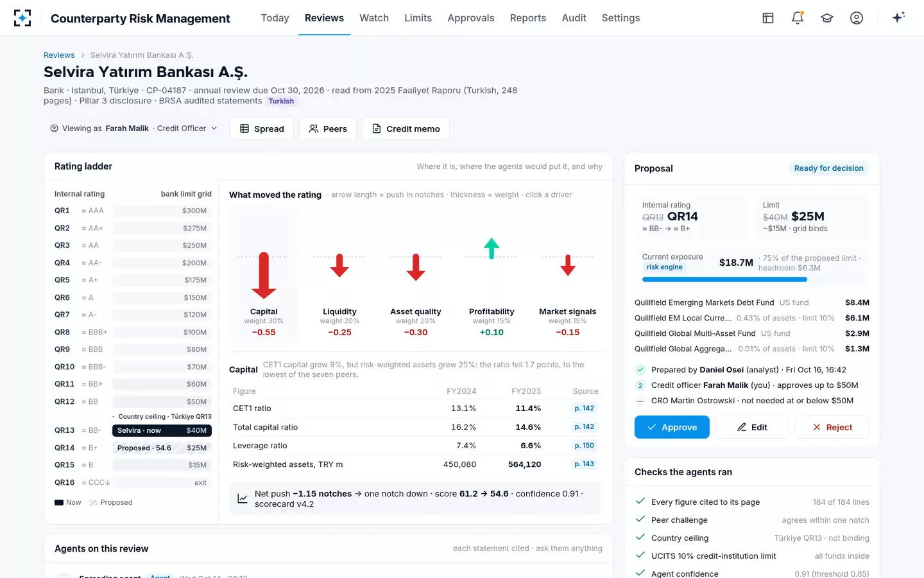The image size is (924, 578).
Task: Open the graduation cap learning icon
Action: pyautogui.click(x=827, y=18)
